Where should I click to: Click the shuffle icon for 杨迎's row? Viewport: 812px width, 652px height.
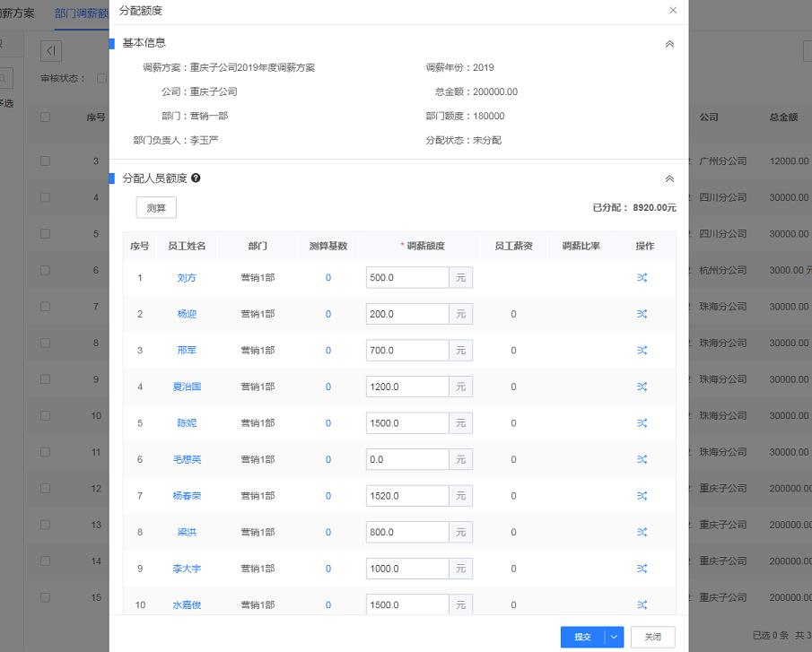pos(642,314)
